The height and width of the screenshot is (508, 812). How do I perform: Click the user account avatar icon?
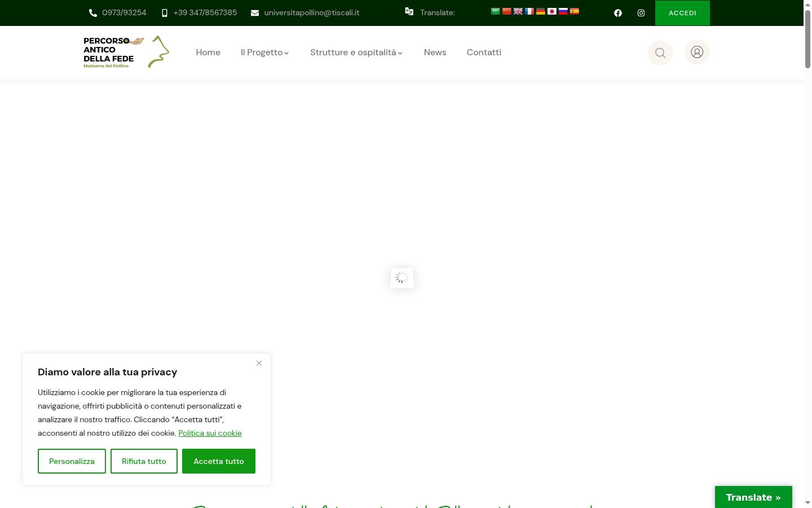tap(697, 52)
